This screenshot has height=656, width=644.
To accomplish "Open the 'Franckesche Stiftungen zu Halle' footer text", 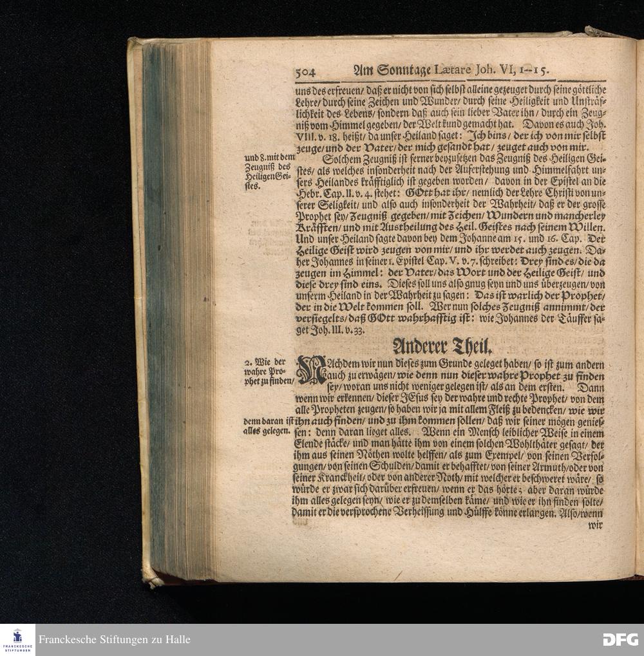I will point(114,640).
